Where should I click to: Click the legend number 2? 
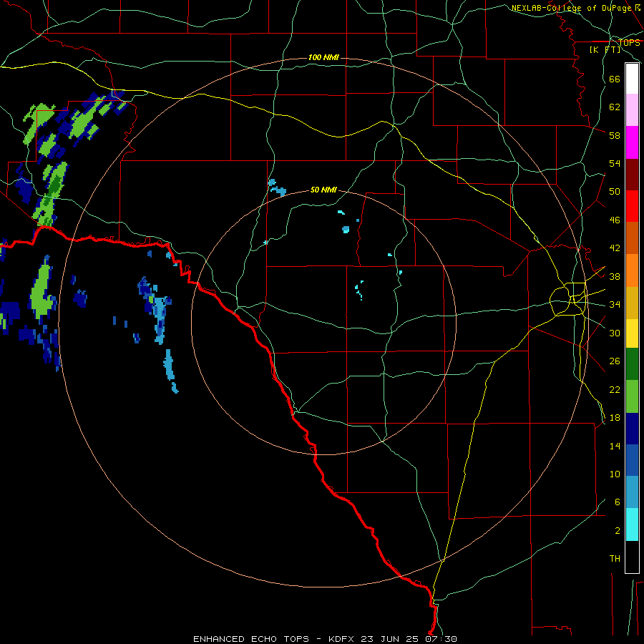tap(618, 531)
